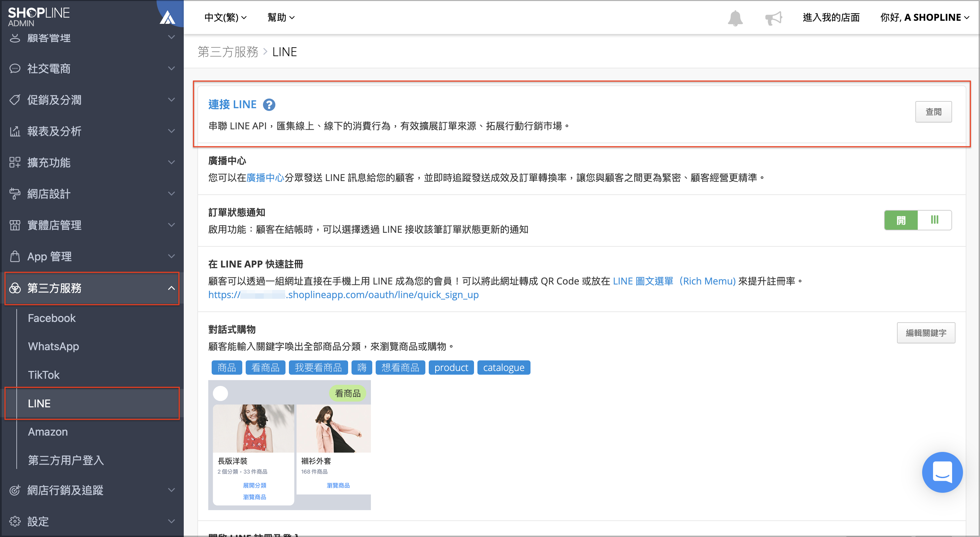The image size is (980, 537).
Task: Select Amazon in the sidebar submenu
Action: pos(48,432)
